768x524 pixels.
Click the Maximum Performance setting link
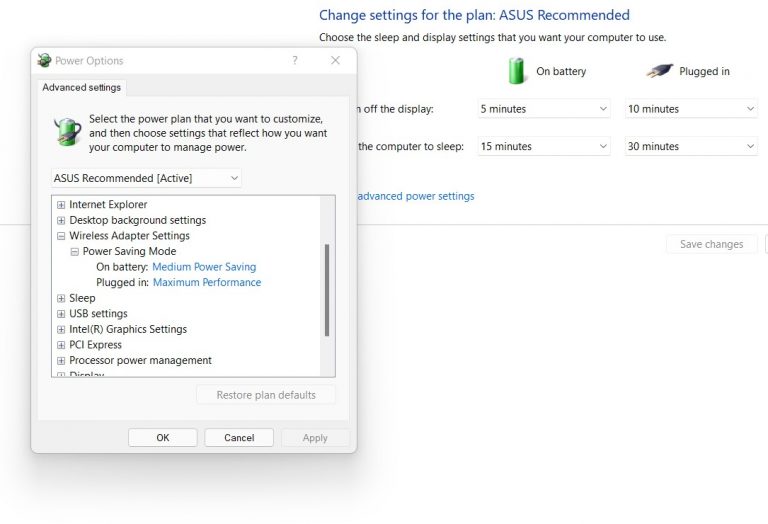(206, 283)
